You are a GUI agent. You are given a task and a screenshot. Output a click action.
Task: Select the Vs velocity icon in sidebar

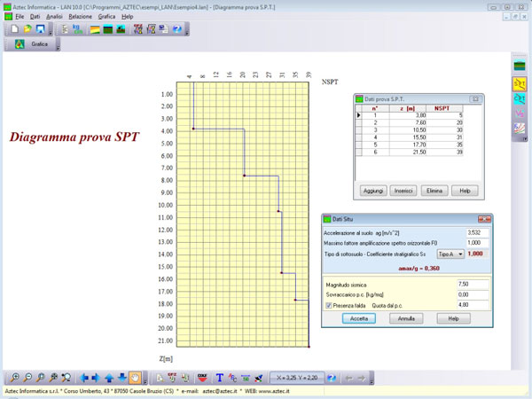point(520,113)
